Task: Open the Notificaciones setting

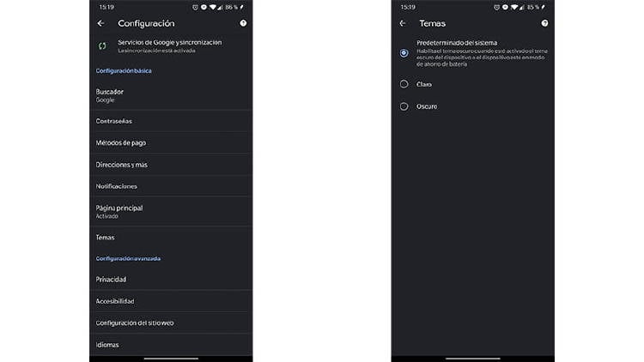Action: tap(171, 186)
